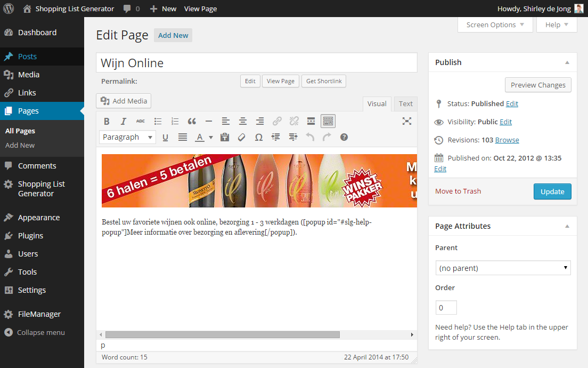The height and width of the screenshot is (368, 588).
Task: Collapse the Publish panel
Action: [567, 62]
